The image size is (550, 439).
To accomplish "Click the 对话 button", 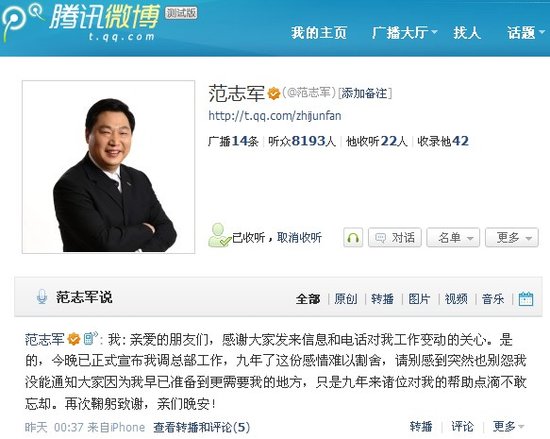I will 395,238.
